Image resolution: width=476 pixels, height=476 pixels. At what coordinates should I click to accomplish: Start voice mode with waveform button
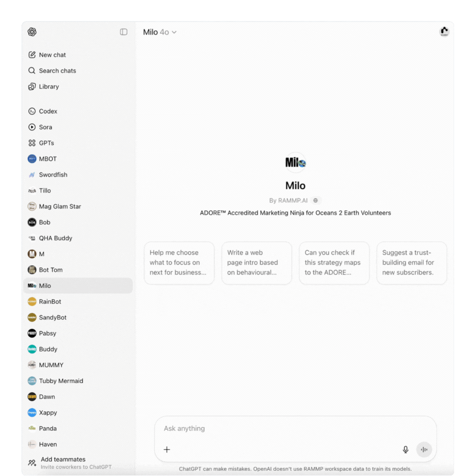point(424,450)
